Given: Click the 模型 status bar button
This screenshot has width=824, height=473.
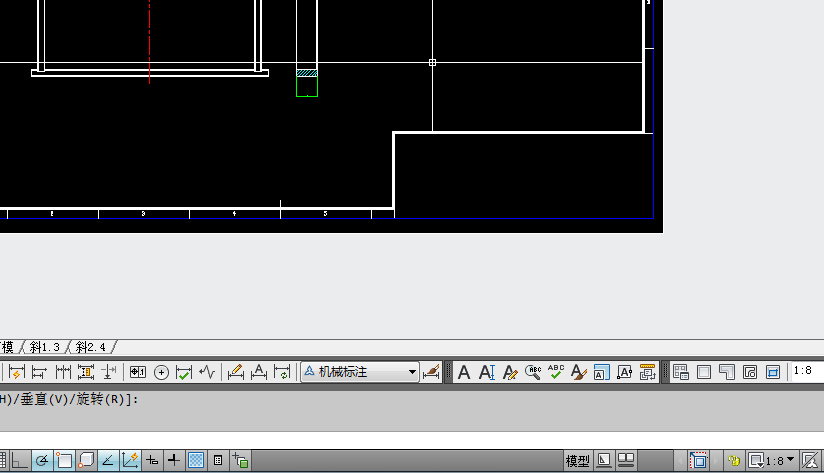Looking at the screenshot, I should [x=577, y=461].
